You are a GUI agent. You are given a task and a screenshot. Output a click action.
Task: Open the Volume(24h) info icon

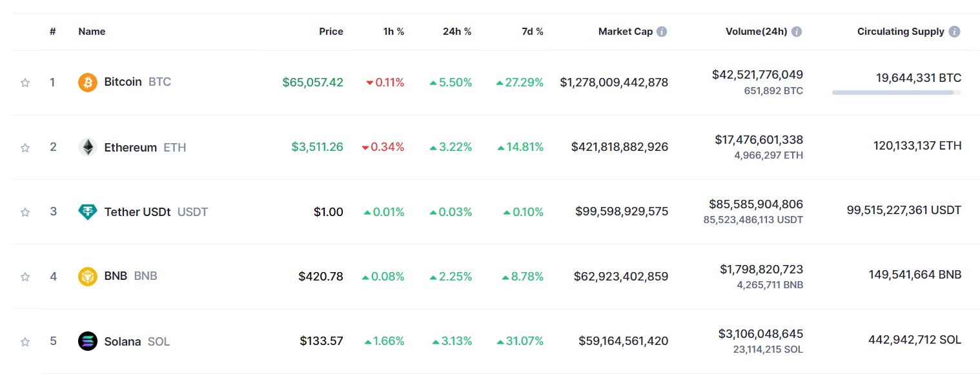tap(797, 32)
